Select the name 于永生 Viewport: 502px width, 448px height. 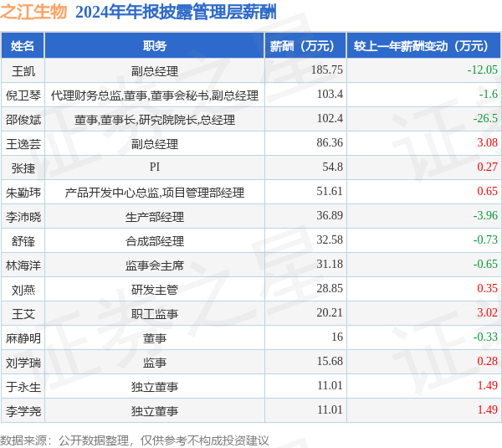click(23, 387)
